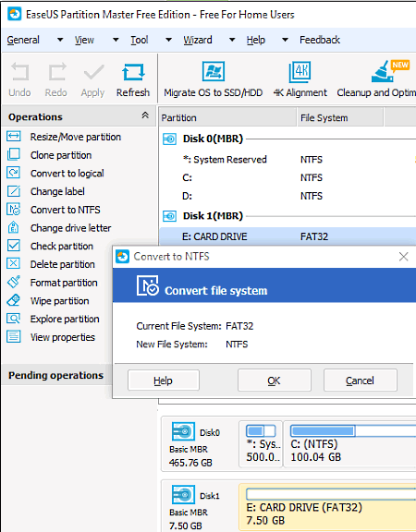416x532 pixels.
Task: Open the View menu
Action: pos(84,40)
